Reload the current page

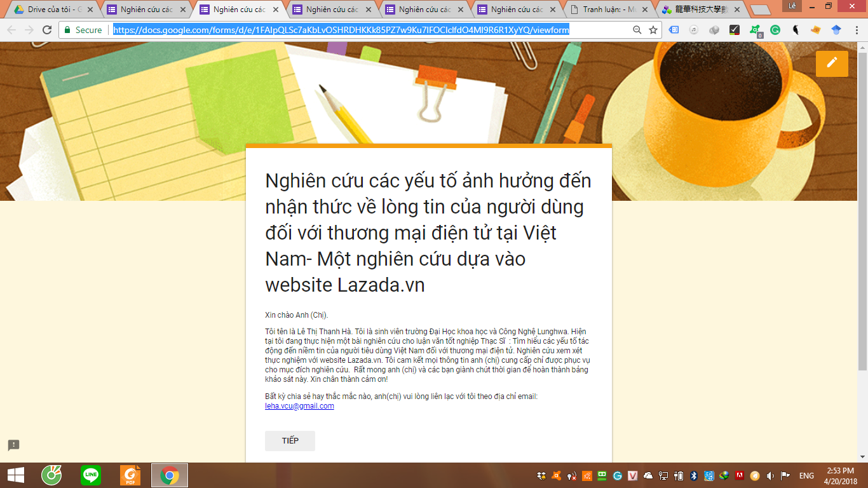click(x=47, y=30)
